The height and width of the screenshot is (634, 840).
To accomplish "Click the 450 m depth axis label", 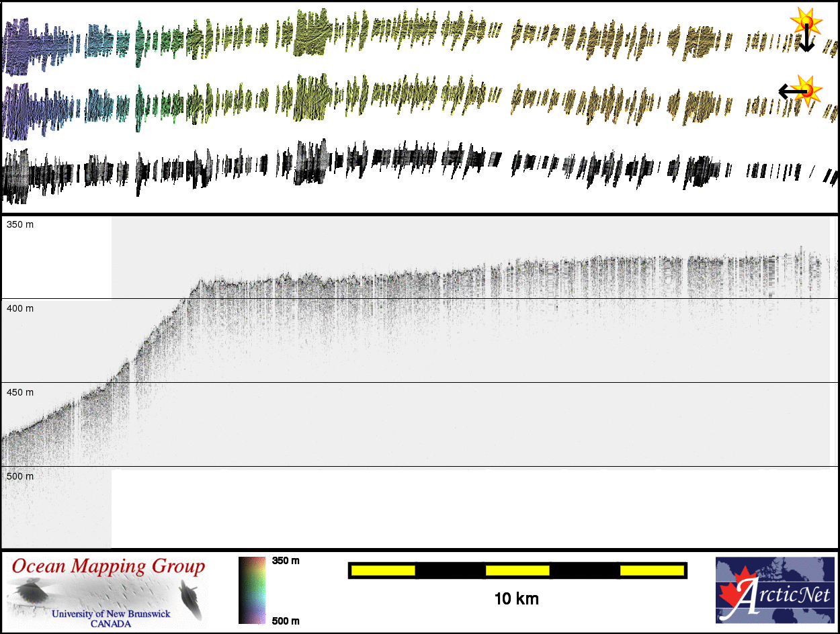I will tap(20, 392).
